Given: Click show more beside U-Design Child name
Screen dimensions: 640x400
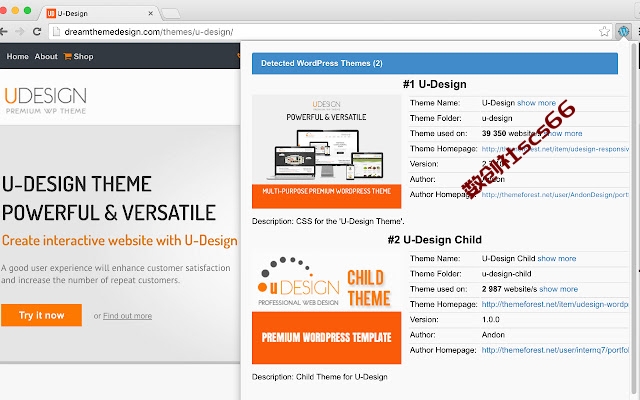Looking at the screenshot, I should [557, 258].
